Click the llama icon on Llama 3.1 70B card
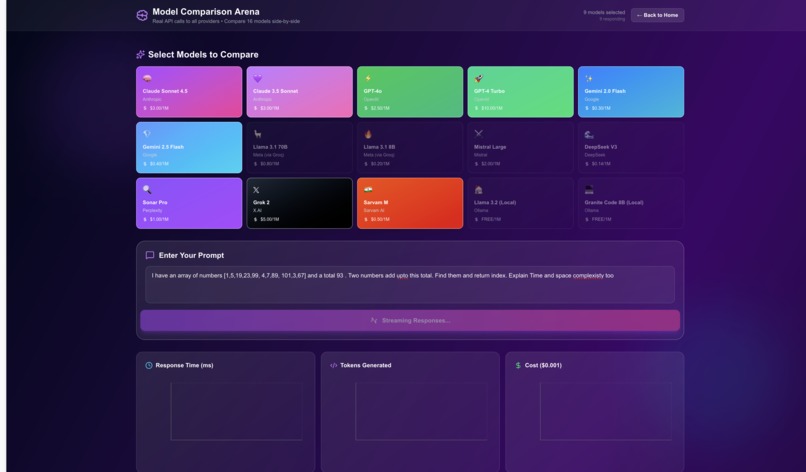806x472 pixels. point(258,134)
